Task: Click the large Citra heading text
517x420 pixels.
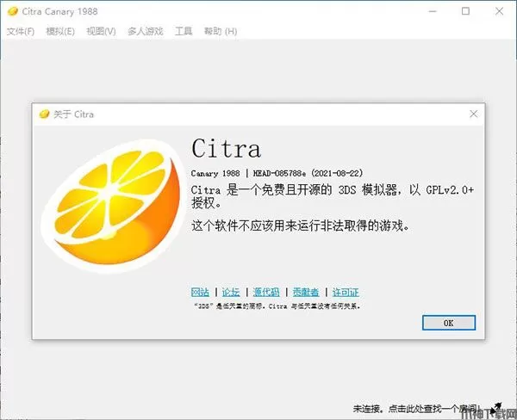Action: (x=226, y=148)
